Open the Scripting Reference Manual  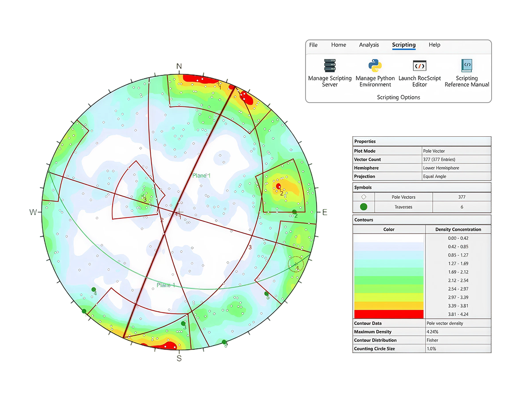click(x=466, y=66)
